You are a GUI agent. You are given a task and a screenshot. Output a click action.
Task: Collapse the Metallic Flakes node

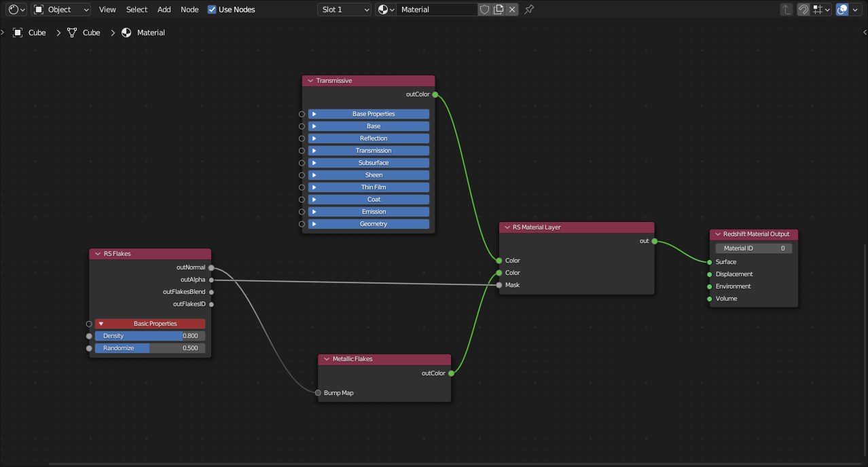(x=327, y=359)
